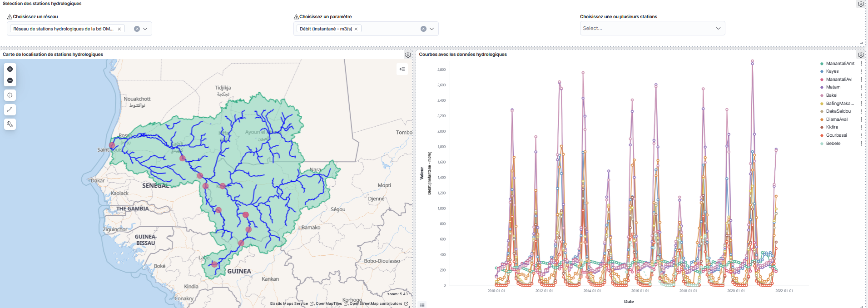Toggle Matam series in legend

[x=833, y=87]
